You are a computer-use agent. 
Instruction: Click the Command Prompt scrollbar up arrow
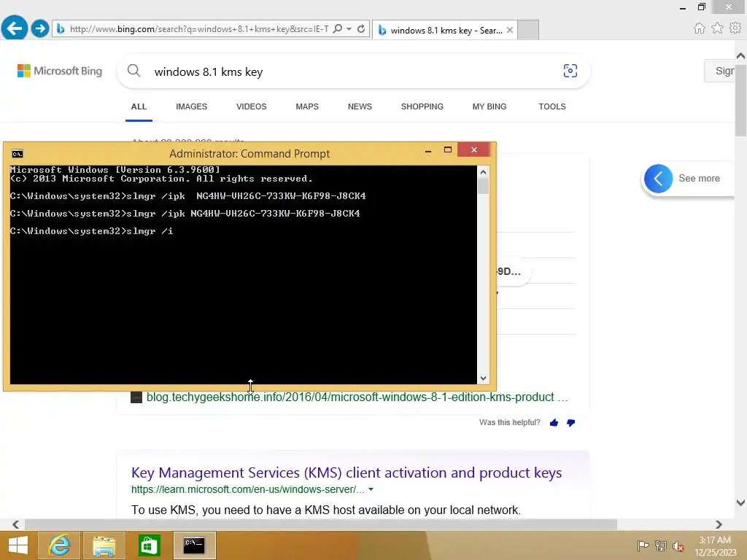483,172
